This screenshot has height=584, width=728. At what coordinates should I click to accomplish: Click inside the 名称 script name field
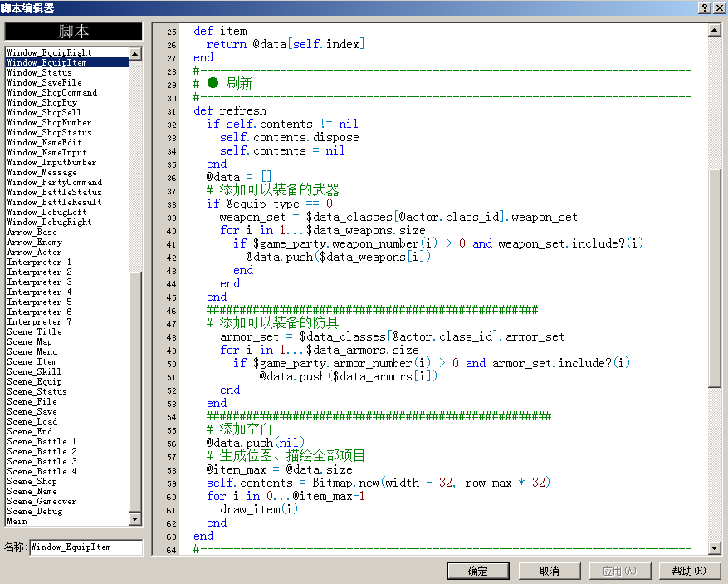click(86, 547)
